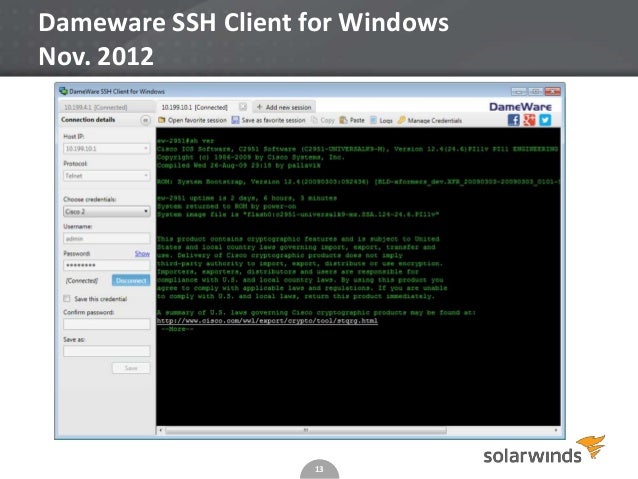Click the Confirm password field
638x479 pixels.
click(107, 324)
